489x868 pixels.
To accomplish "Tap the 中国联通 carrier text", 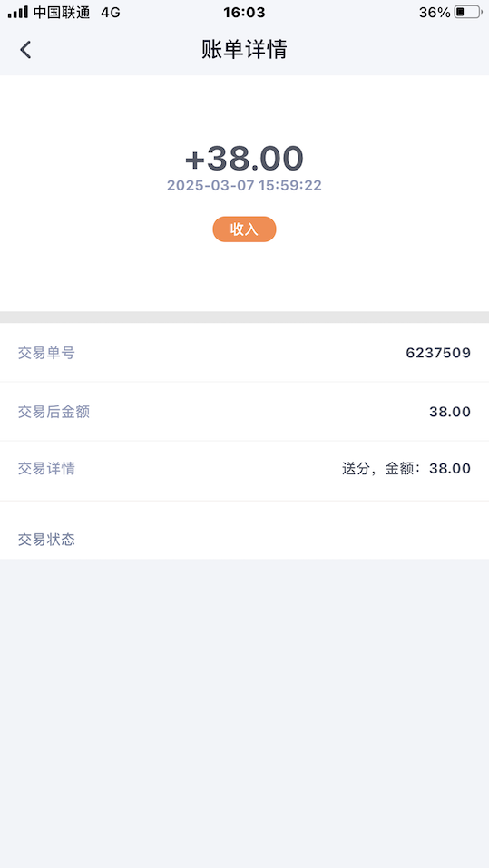I will pos(62,12).
